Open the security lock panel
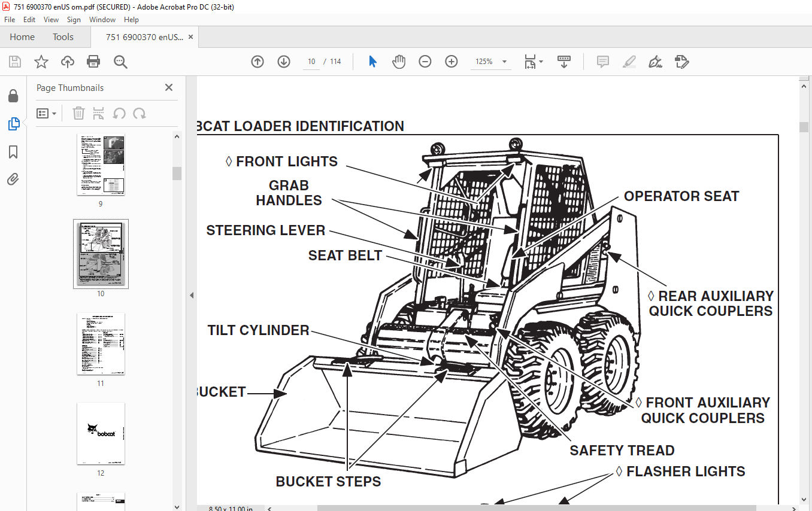 click(13, 96)
